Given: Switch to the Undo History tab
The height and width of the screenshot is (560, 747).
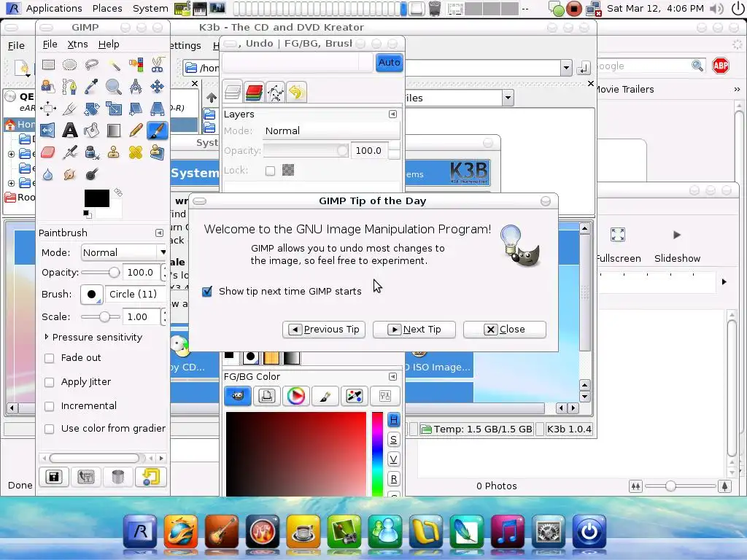Looking at the screenshot, I should (x=296, y=92).
